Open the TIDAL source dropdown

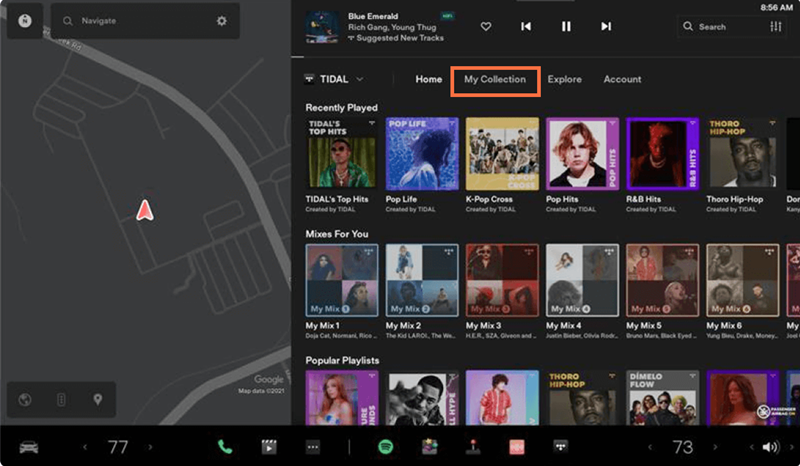[x=334, y=79]
